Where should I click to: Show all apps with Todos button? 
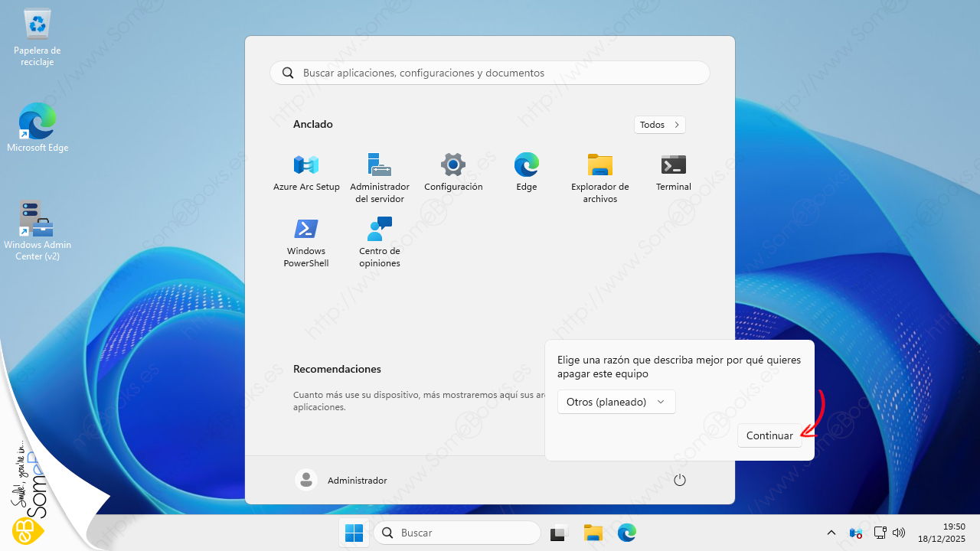point(659,125)
